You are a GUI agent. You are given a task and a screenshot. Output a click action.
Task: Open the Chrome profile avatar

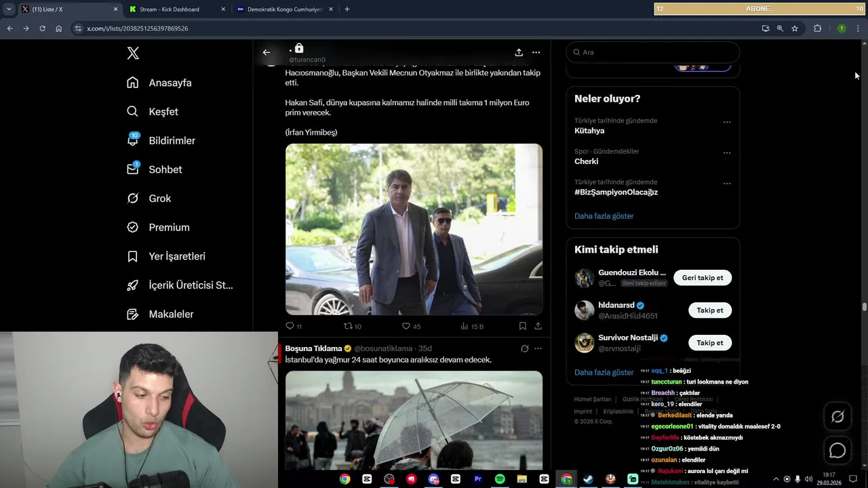coord(842,28)
